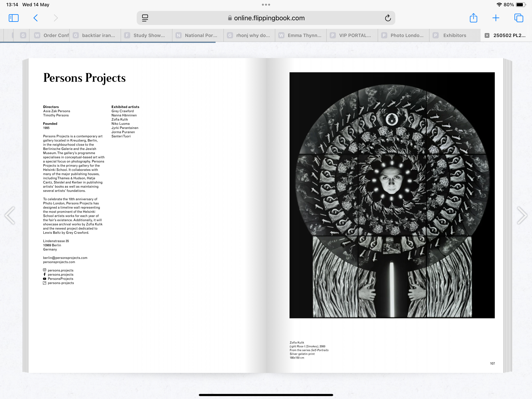Open the personsprojects.com website link
This screenshot has height=399, width=532.
click(59, 262)
